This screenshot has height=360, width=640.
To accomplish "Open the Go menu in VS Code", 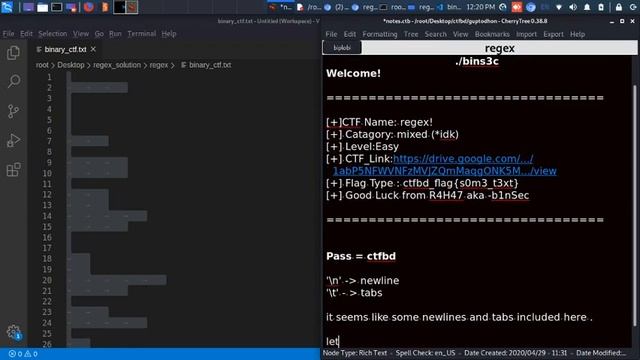I will (x=99, y=34).
